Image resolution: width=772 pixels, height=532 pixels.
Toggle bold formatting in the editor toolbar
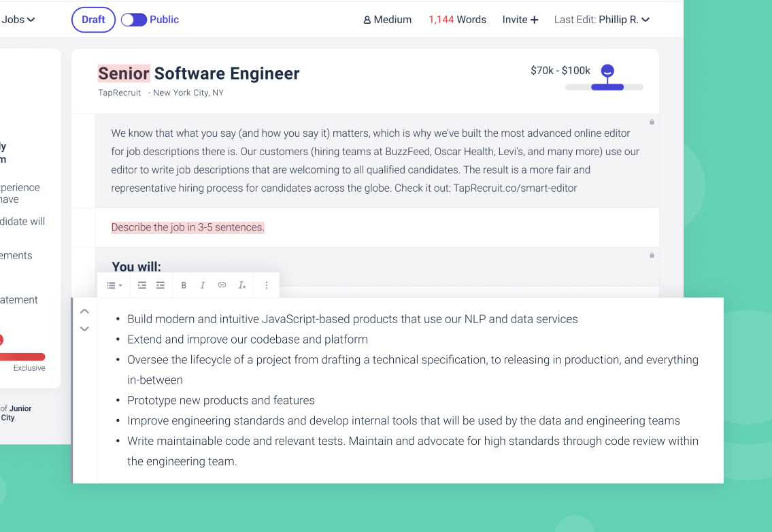pyautogui.click(x=184, y=285)
